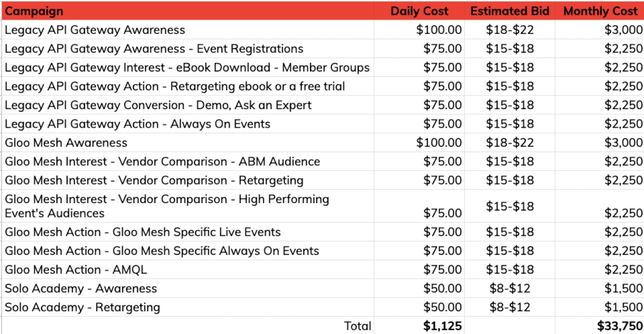
Task: Click the $18-$22 bid for Gloo Mesh Awareness
Action: pyautogui.click(x=510, y=142)
